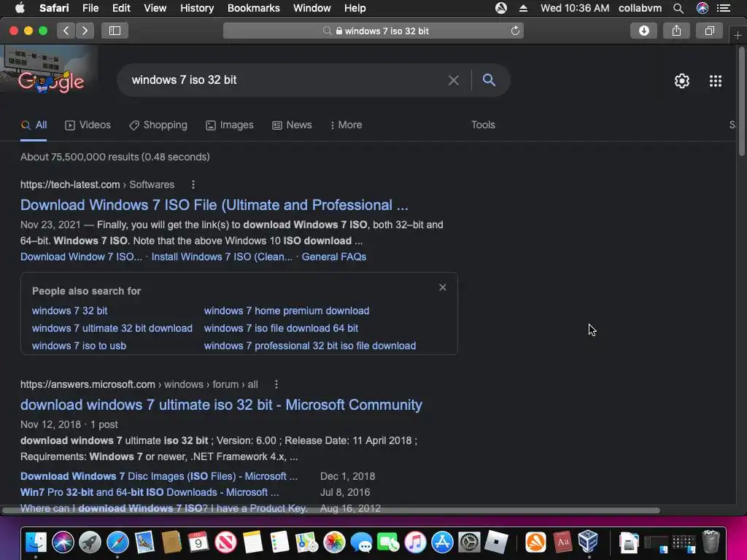Screen dimensions: 747x560
Task: Open the Share button in Safari toolbar
Action: (x=676, y=31)
